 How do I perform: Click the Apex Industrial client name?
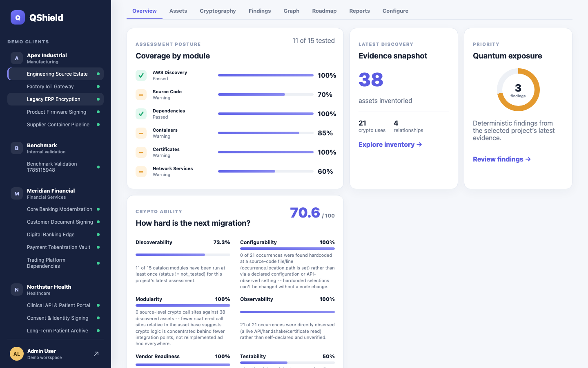click(x=47, y=55)
